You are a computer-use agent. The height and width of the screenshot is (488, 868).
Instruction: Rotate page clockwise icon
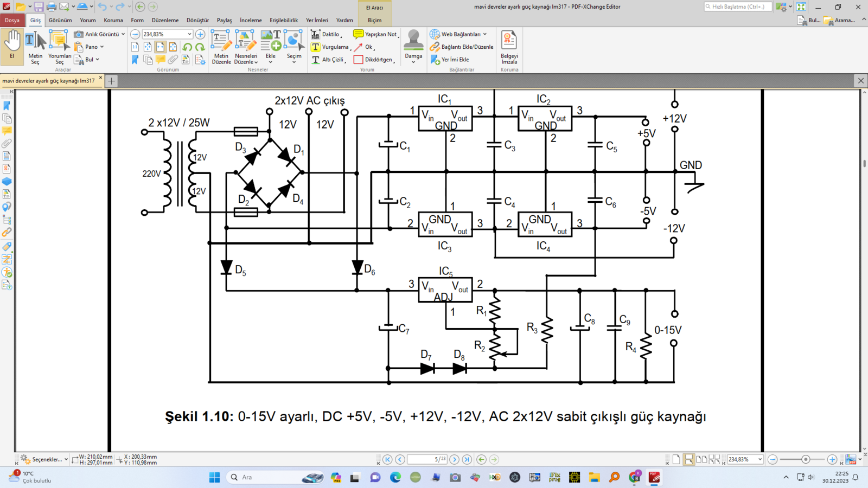point(200,47)
